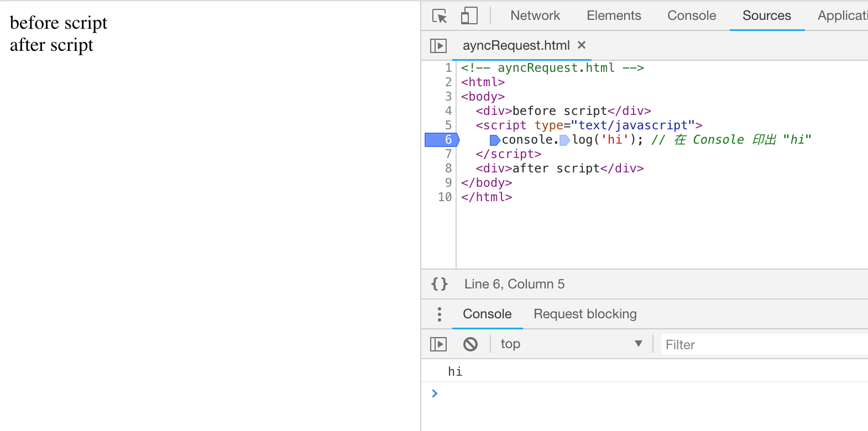
Task: Click the <html> opening tag on line 2
Action: point(483,82)
